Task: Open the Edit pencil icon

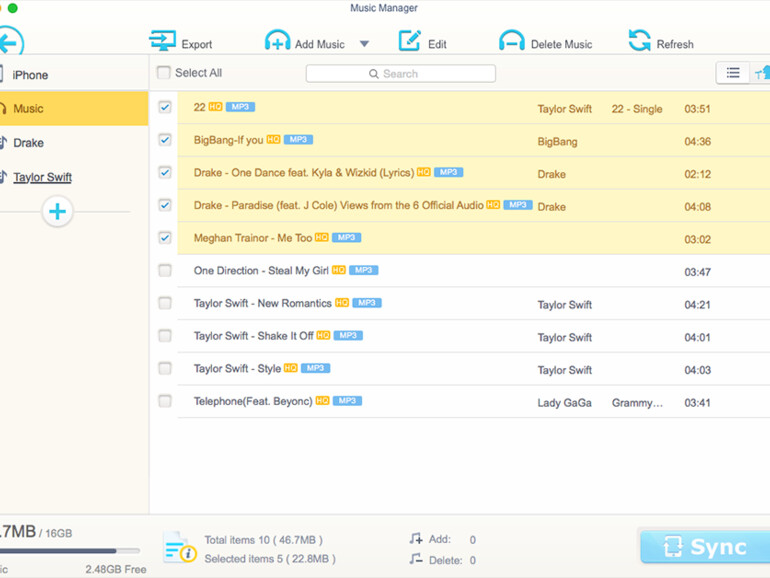Action: (x=410, y=41)
